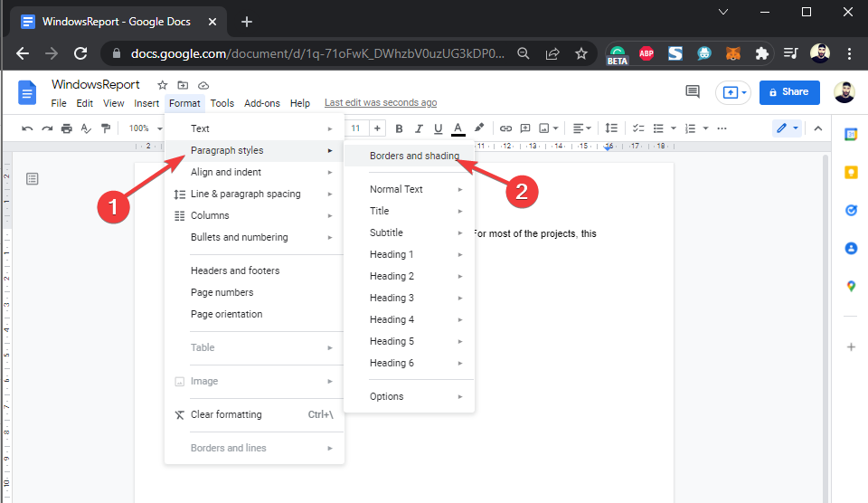Select Clear formatting in Format menu
Image resolution: width=868 pixels, height=503 pixels.
[255, 414]
